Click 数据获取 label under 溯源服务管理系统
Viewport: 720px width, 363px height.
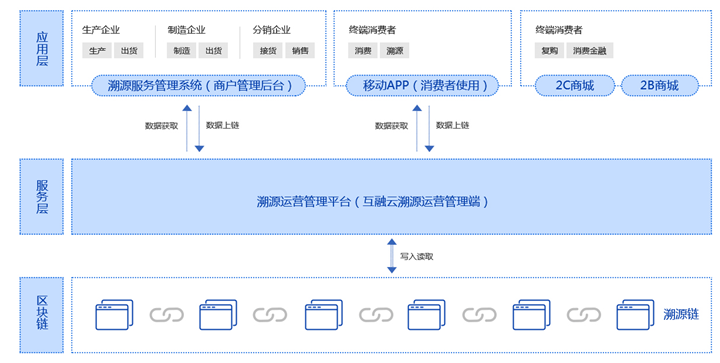pyautogui.click(x=162, y=126)
